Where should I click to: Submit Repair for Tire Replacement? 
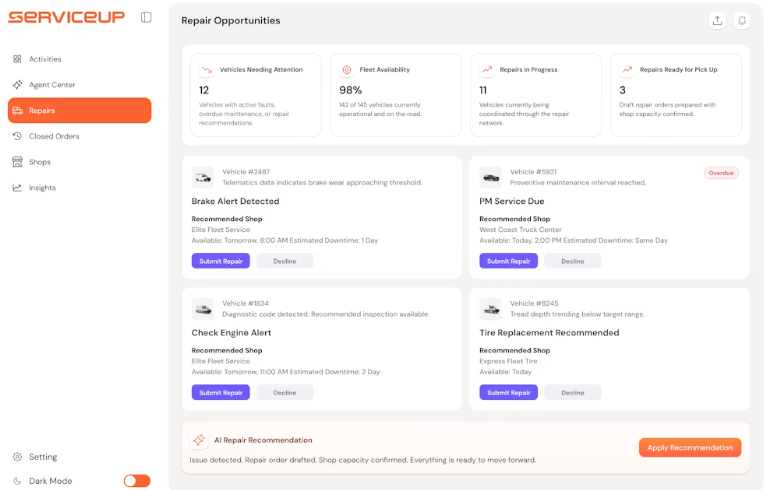[x=509, y=393]
